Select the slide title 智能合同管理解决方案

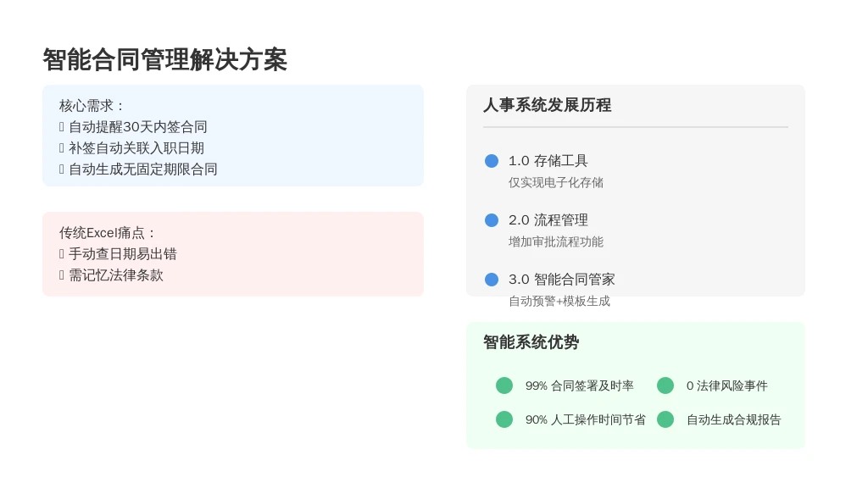165,60
